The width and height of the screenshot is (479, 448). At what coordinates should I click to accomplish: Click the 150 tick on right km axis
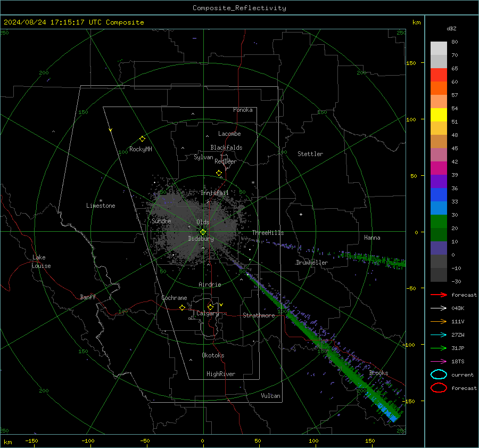point(411,63)
